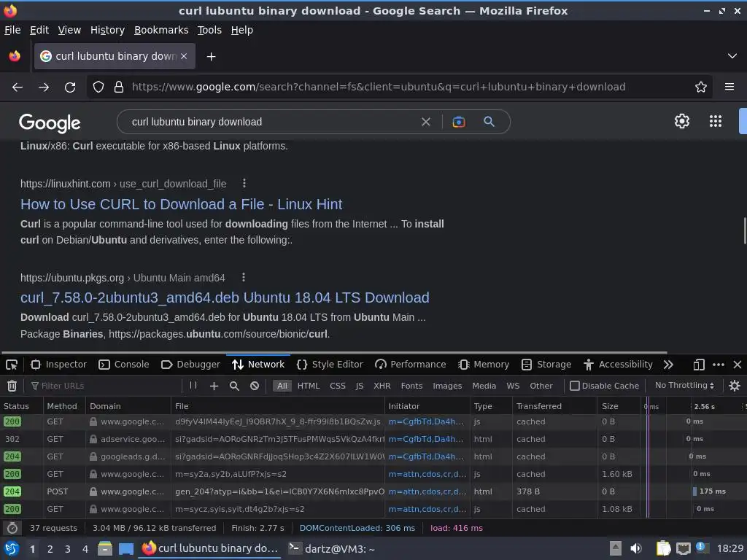The height and width of the screenshot is (560, 747).
Task: Click the Google search magnifier button
Action: point(489,122)
